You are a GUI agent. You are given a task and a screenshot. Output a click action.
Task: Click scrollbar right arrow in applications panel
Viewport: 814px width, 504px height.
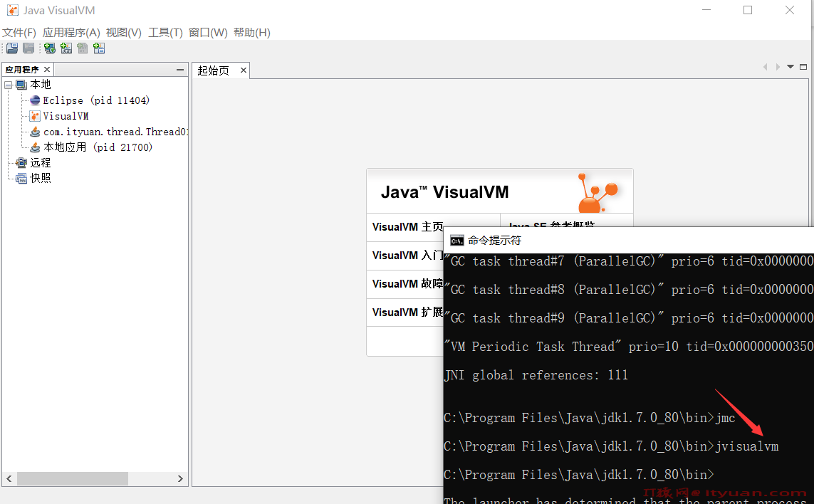click(180, 478)
